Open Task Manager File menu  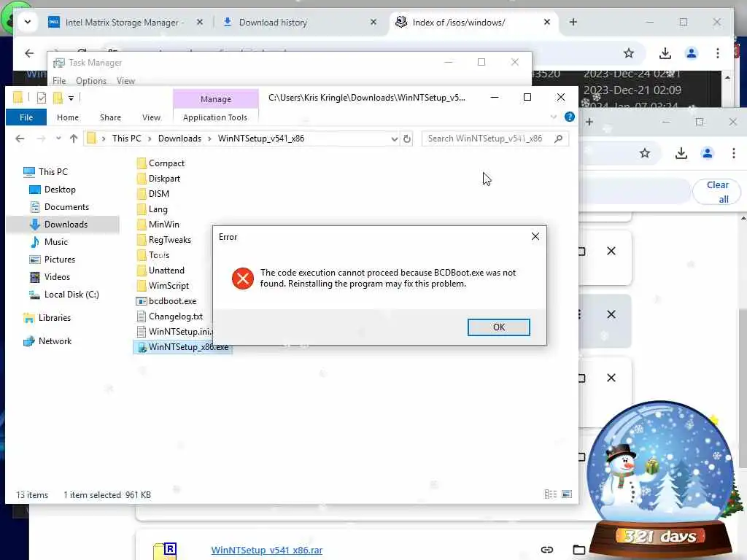coord(59,81)
